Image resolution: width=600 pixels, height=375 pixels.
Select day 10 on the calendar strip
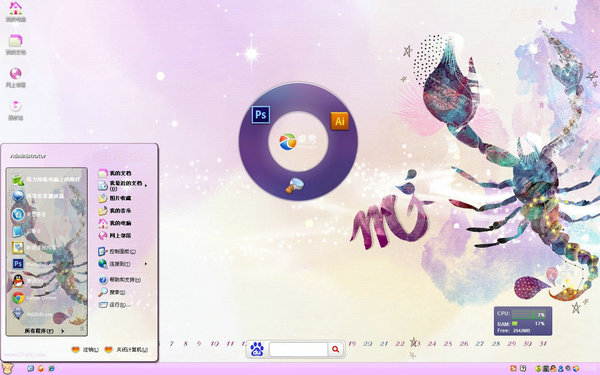[215, 344]
